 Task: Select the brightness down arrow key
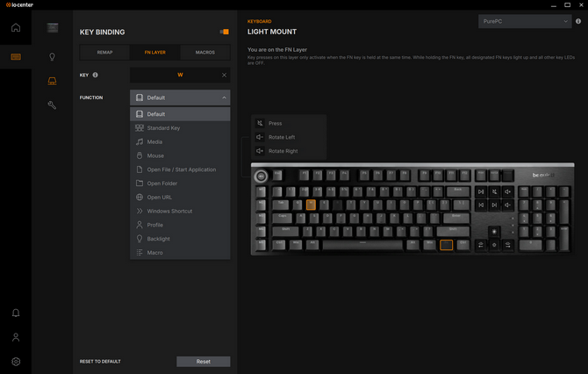[494, 245]
